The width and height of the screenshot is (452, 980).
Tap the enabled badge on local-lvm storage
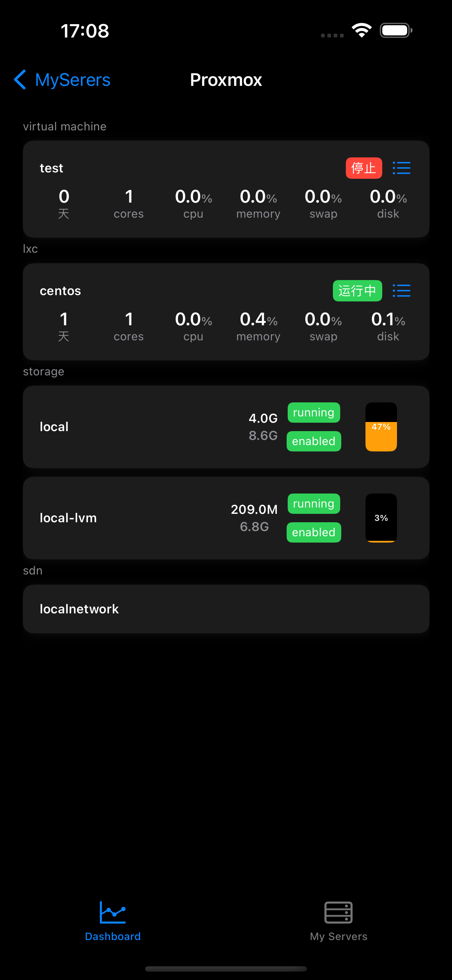click(x=314, y=533)
